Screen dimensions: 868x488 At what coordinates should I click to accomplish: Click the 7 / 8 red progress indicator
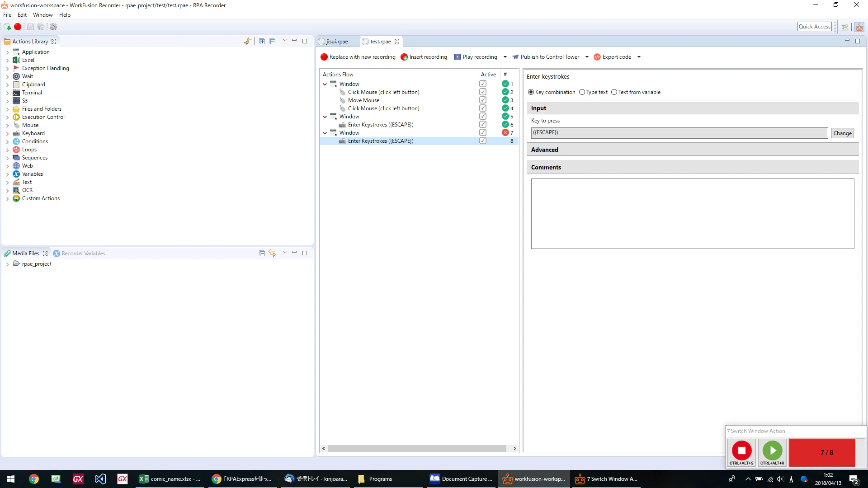[x=826, y=453]
